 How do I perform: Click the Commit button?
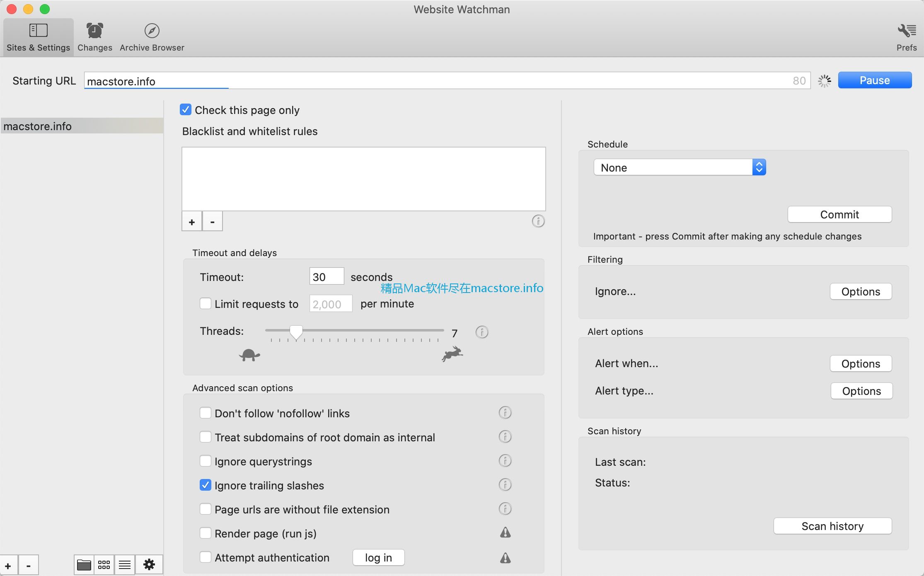pos(839,214)
